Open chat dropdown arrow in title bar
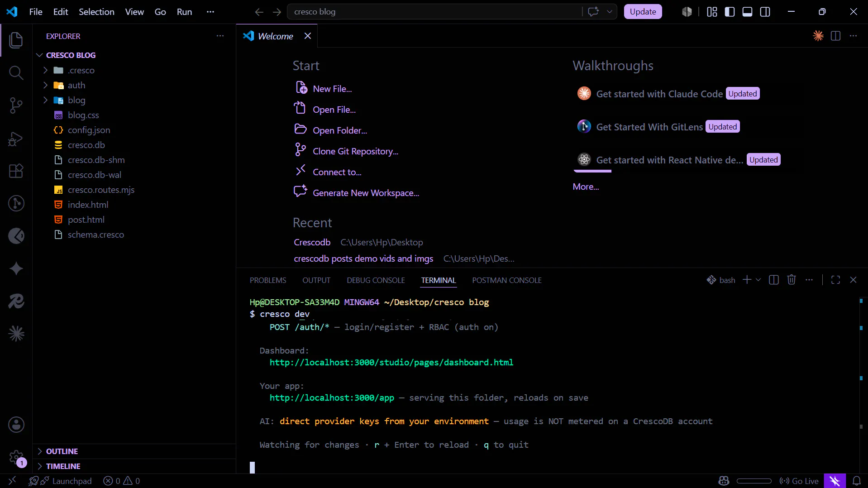The height and width of the screenshot is (488, 868). (x=609, y=12)
